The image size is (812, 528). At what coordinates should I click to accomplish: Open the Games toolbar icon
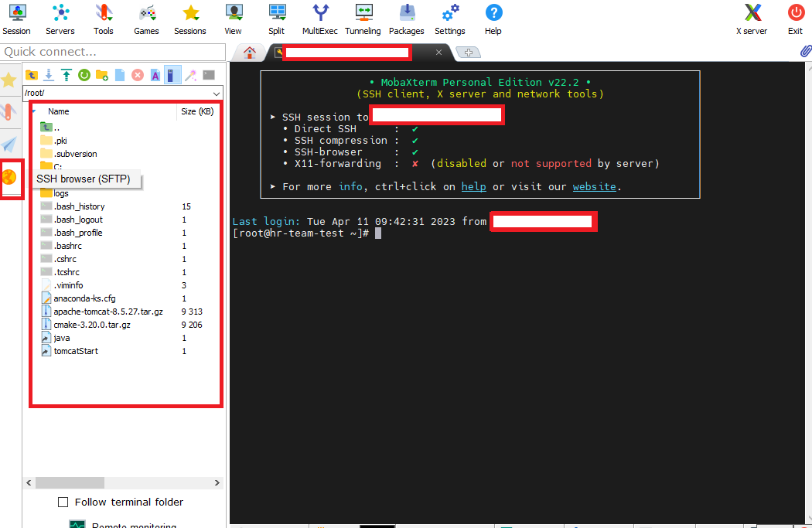tap(147, 19)
